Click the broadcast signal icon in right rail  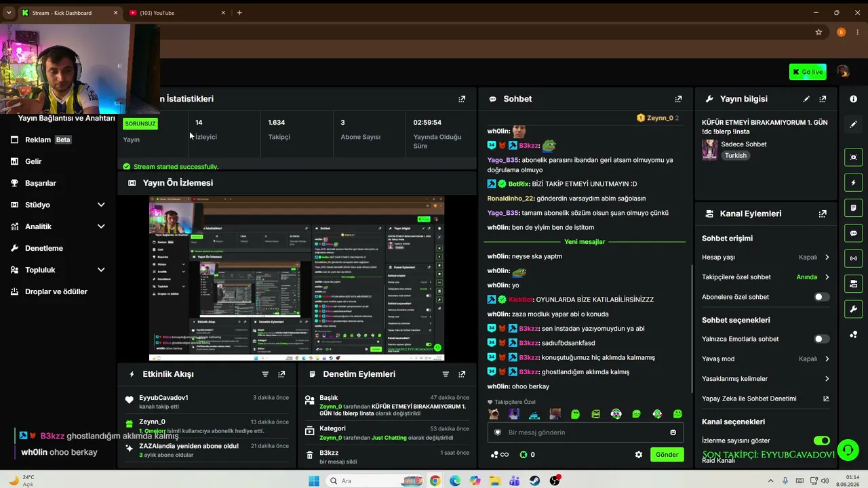[853, 258]
